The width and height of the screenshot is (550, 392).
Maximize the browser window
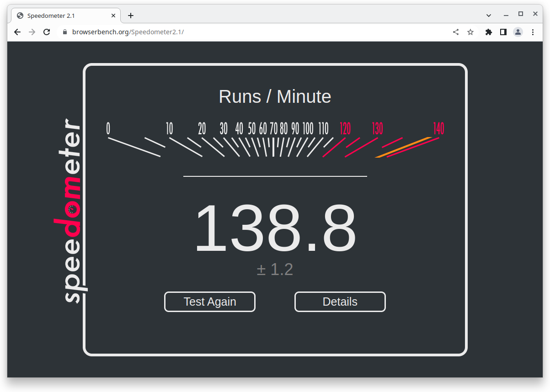click(x=520, y=14)
